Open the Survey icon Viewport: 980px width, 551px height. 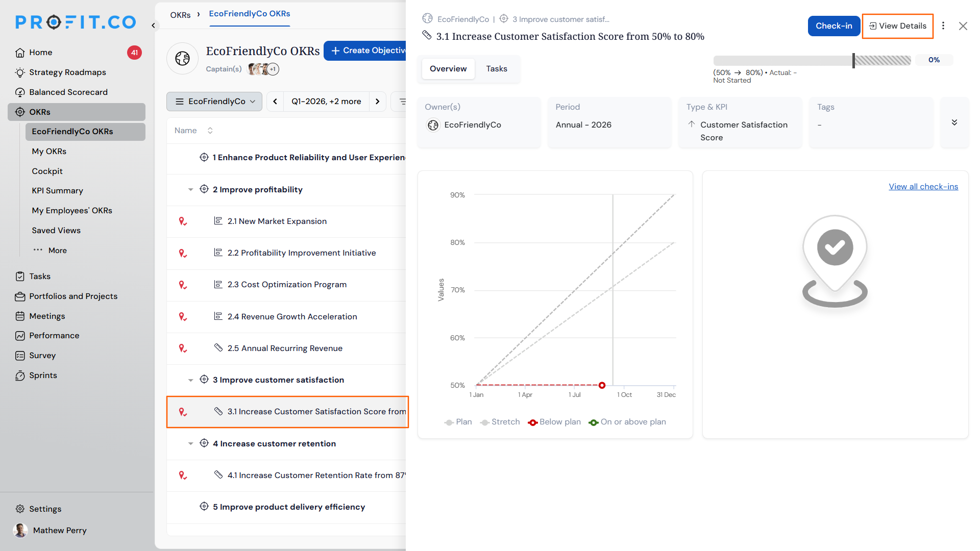(20, 356)
